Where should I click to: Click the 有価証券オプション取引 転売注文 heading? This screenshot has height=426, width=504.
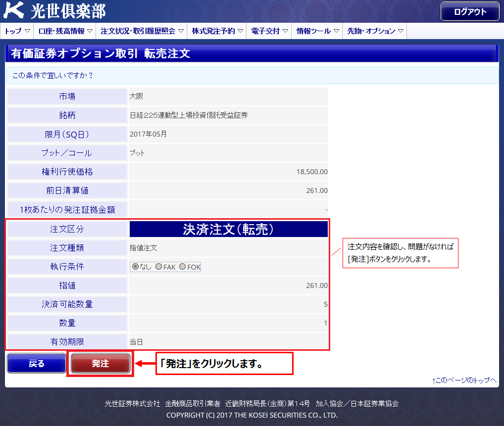click(x=101, y=53)
